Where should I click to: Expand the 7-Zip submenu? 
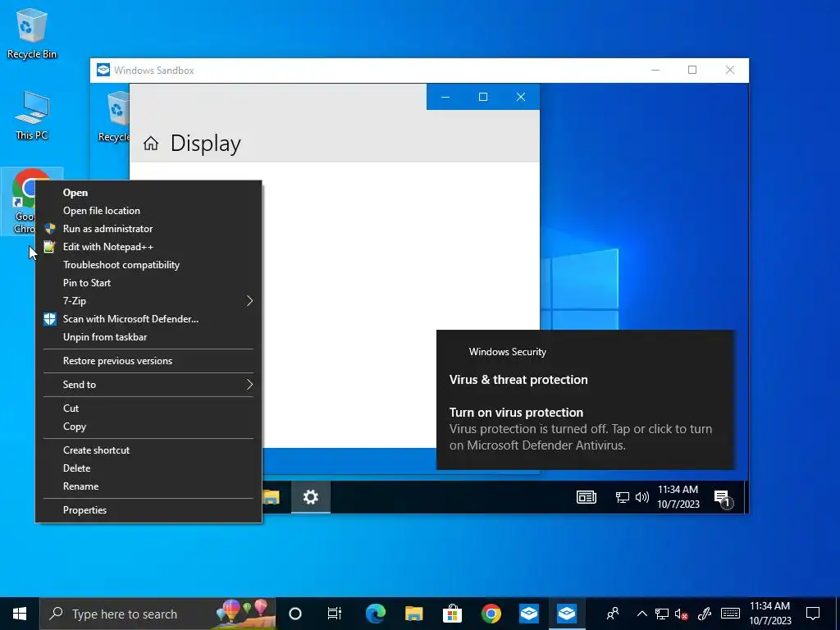[x=148, y=301]
